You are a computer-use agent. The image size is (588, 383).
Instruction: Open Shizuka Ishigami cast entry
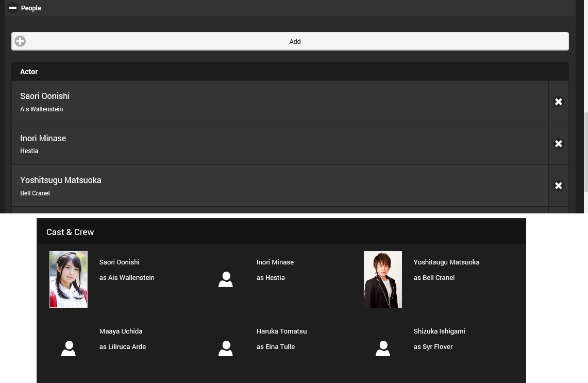[x=440, y=331]
